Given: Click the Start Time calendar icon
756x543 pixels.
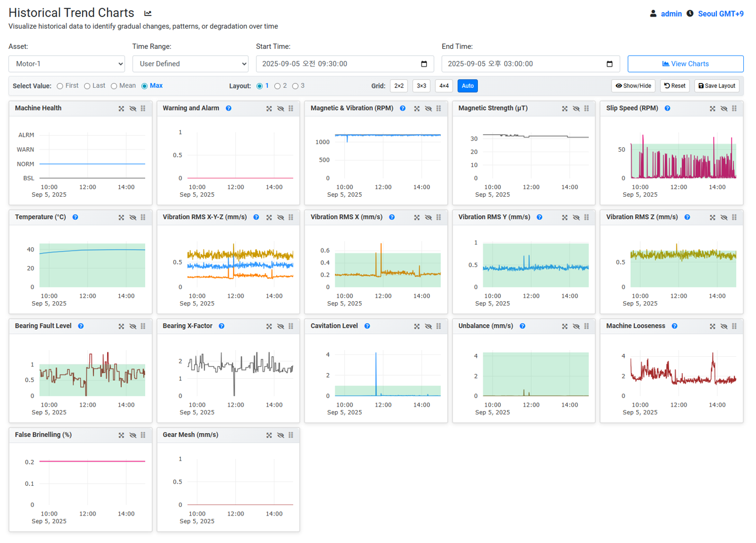Looking at the screenshot, I should [x=424, y=64].
